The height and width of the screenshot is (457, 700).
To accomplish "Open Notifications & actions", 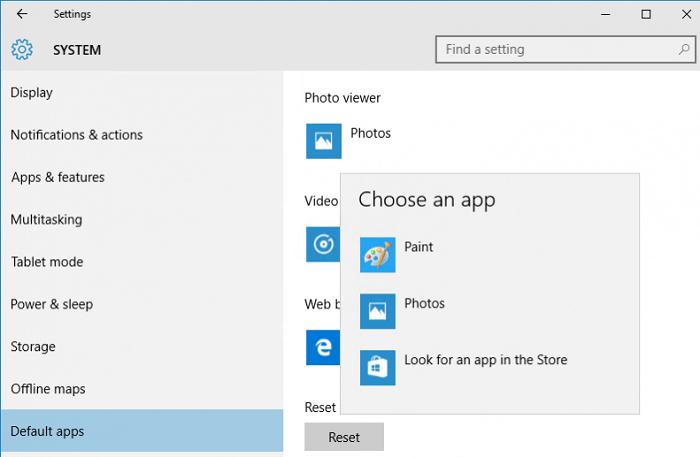I will (142, 135).
